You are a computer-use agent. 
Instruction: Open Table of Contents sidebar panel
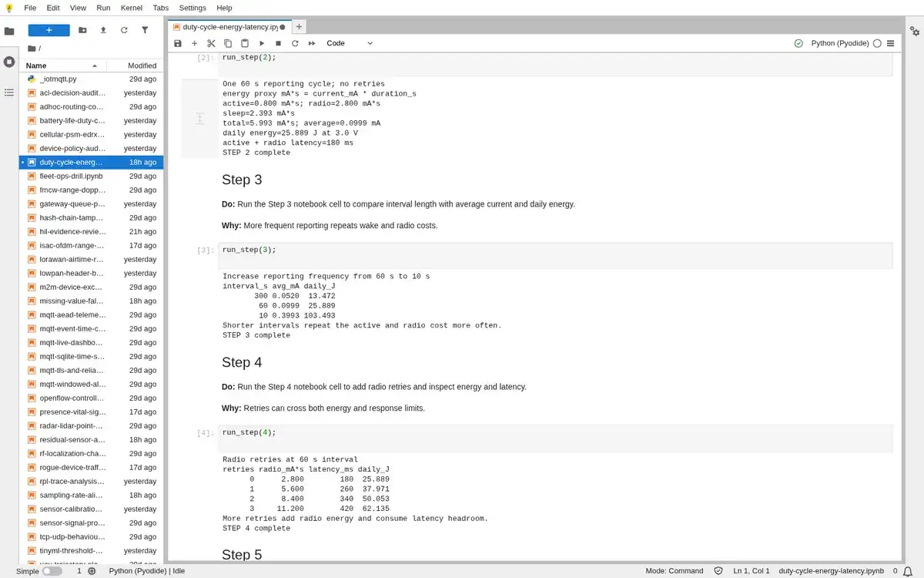coord(9,92)
